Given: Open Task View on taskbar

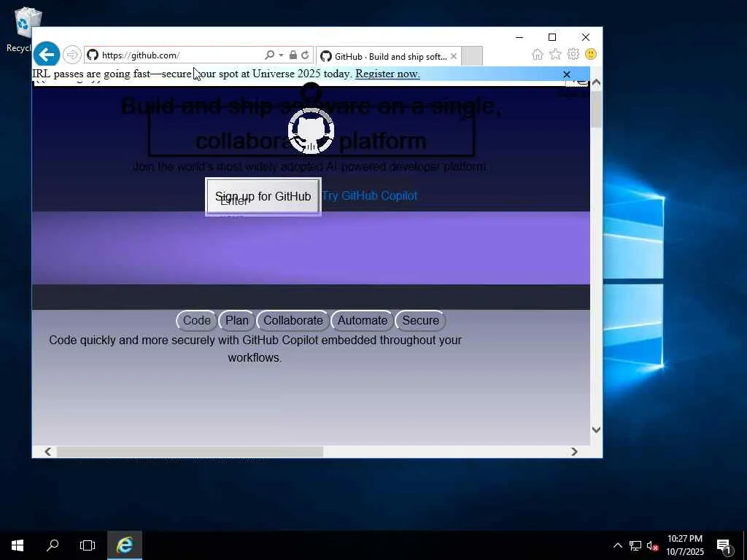Looking at the screenshot, I should click(88, 545).
